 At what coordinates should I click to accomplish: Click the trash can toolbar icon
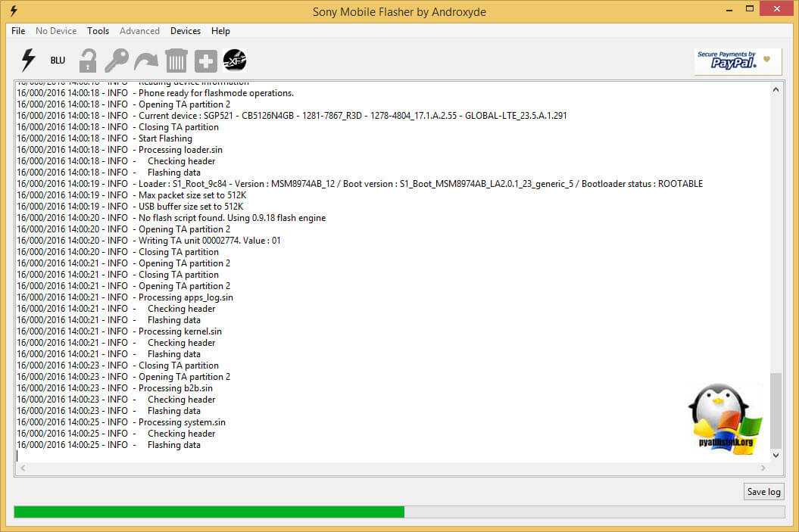pos(176,61)
